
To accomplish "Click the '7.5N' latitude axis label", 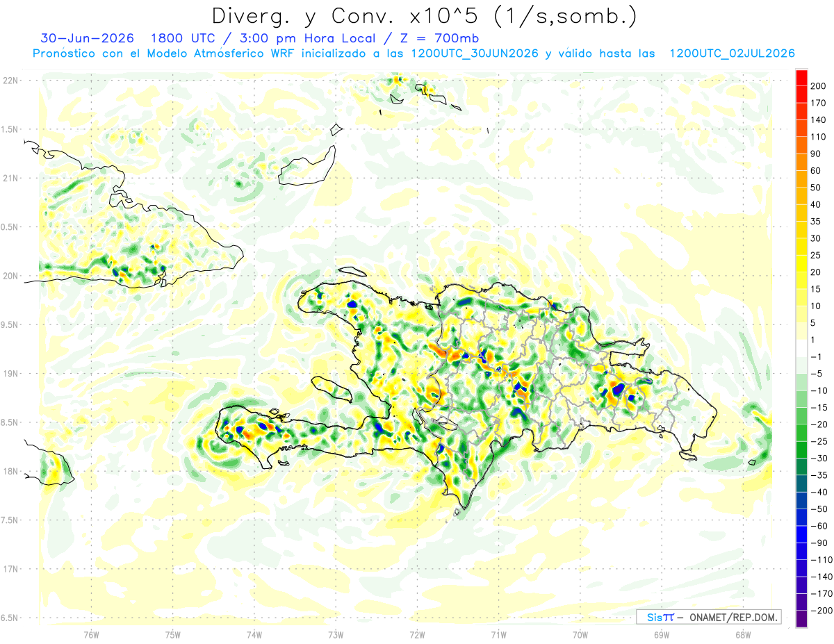I will click(x=10, y=520).
